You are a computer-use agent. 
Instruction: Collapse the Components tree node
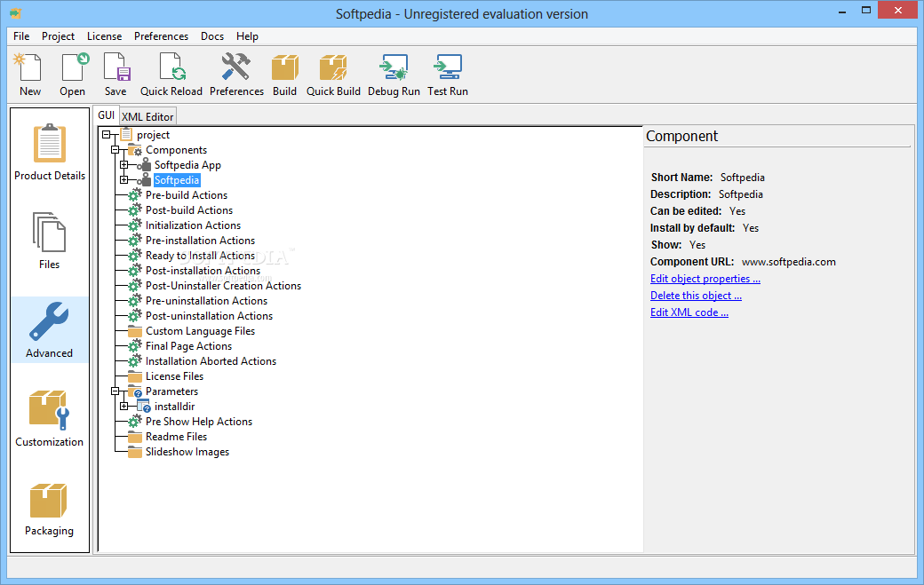pyautogui.click(x=115, y=150)
